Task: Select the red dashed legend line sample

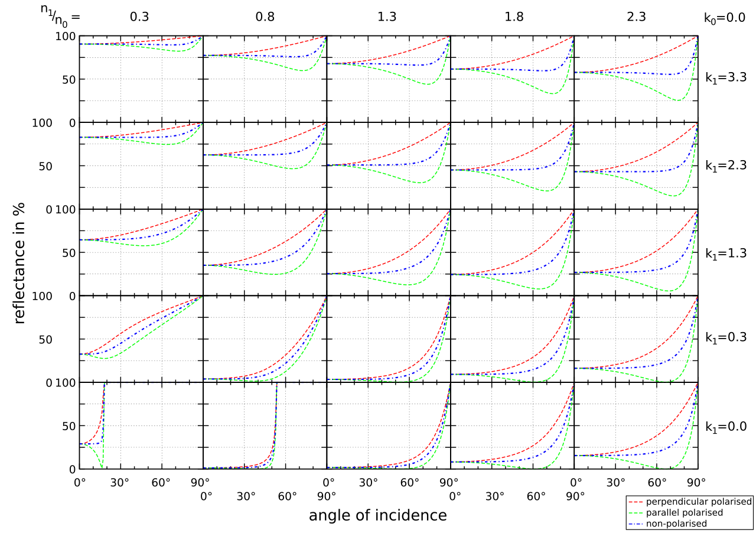Action: coord(637,502)
